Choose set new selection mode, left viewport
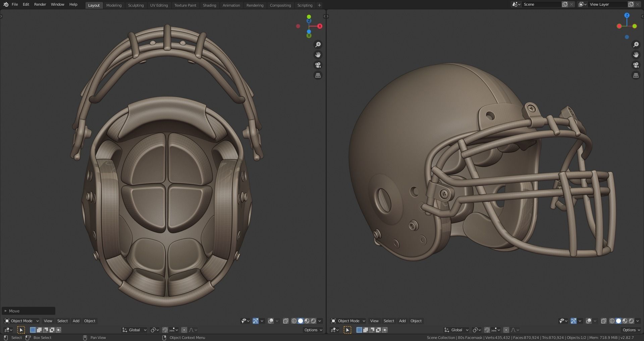Viewport: 644px width, 341px height. click(33, 330)
